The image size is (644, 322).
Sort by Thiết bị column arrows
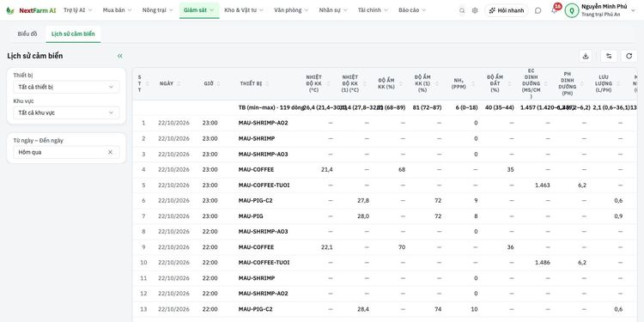[x=267, y=84]
